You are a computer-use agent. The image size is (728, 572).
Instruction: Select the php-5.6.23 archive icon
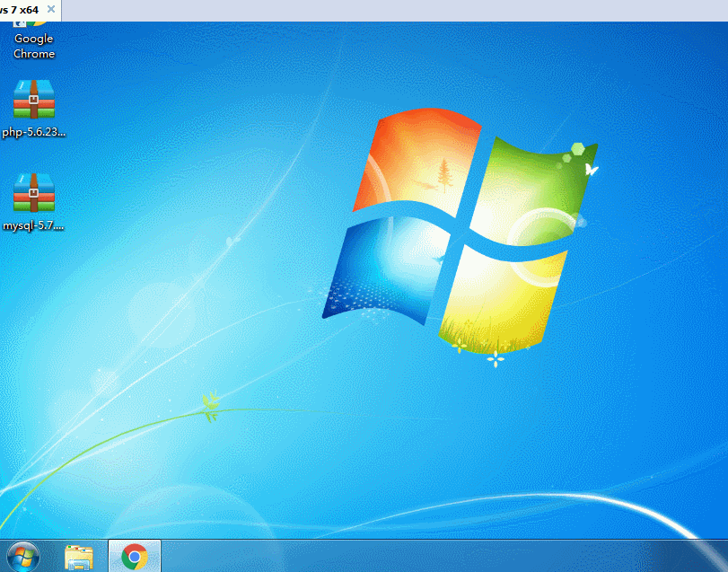[x=34, y=100]
